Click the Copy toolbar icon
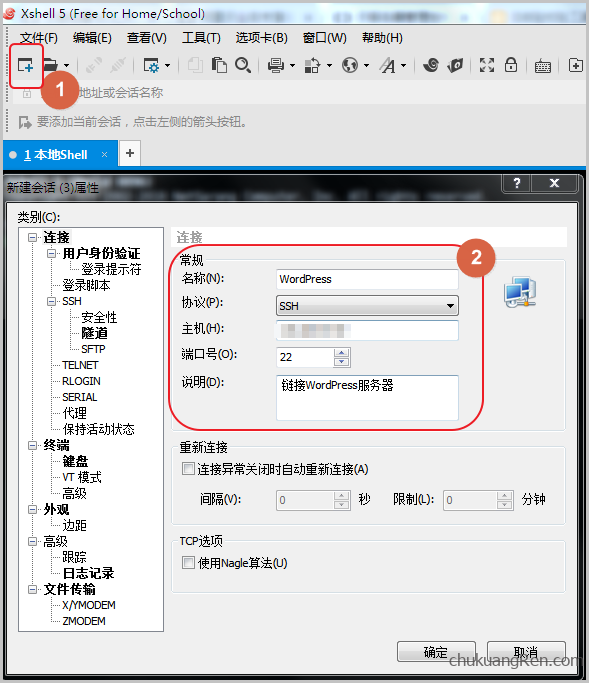The width and height of the screenshot is (589, 683). pyautogui.click(x=195, y=65)
